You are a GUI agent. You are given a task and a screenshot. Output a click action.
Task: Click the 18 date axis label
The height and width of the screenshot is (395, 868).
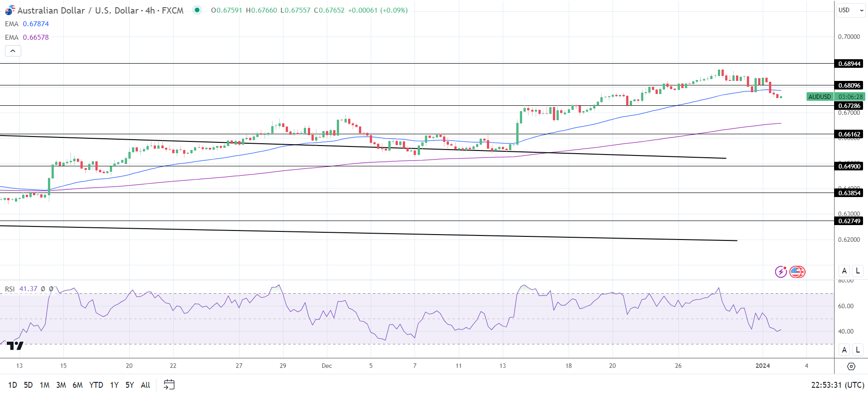[x=568, y=366]
